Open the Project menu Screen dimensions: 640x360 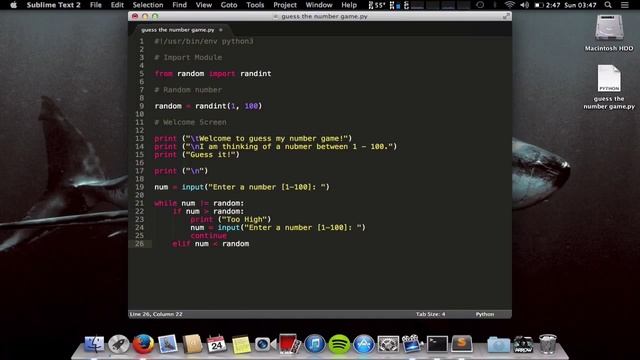[285, 5]
